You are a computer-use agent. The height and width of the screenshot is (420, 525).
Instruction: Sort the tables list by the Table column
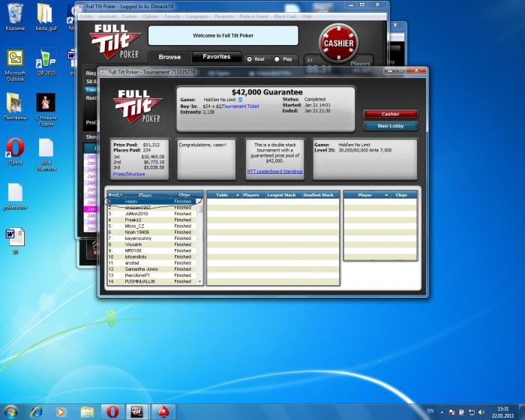pyautogui.click(x=222, y=195)
